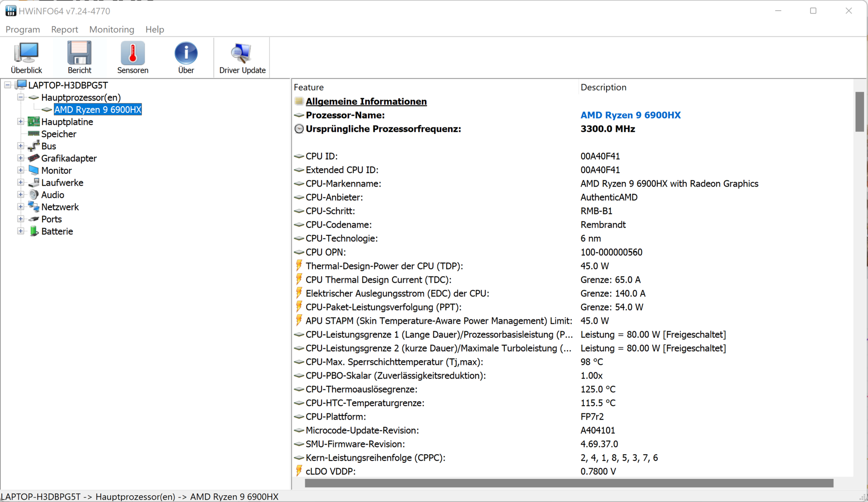Click the vertical scrollbar thumb
This screenshot has width=868, height=502.
[x=859, y=112]
